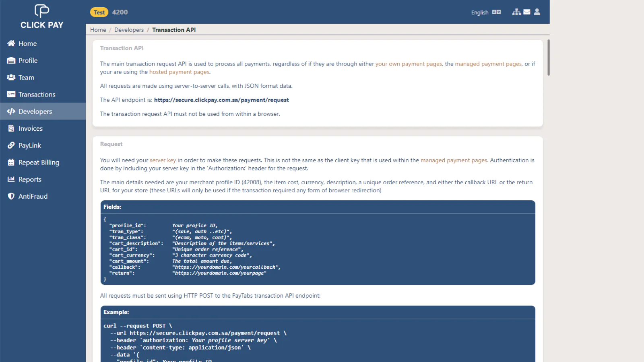Image resolution: width=644 pixels, height=362 pixels.
Task: Open the Home sidebar menu
Action: point(43,43)
